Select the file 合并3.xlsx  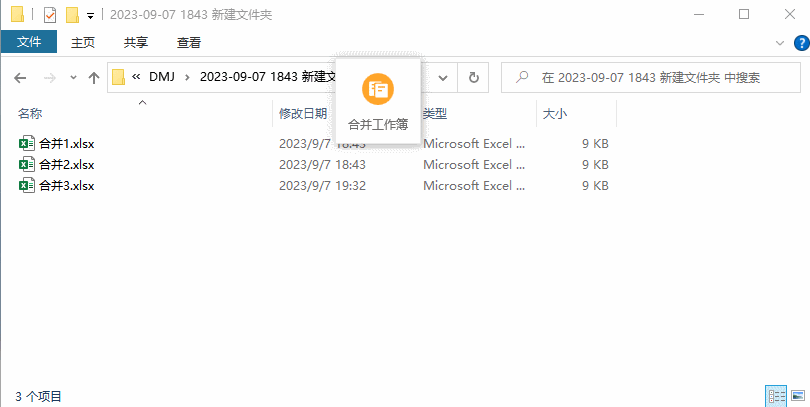click(66, 186)
